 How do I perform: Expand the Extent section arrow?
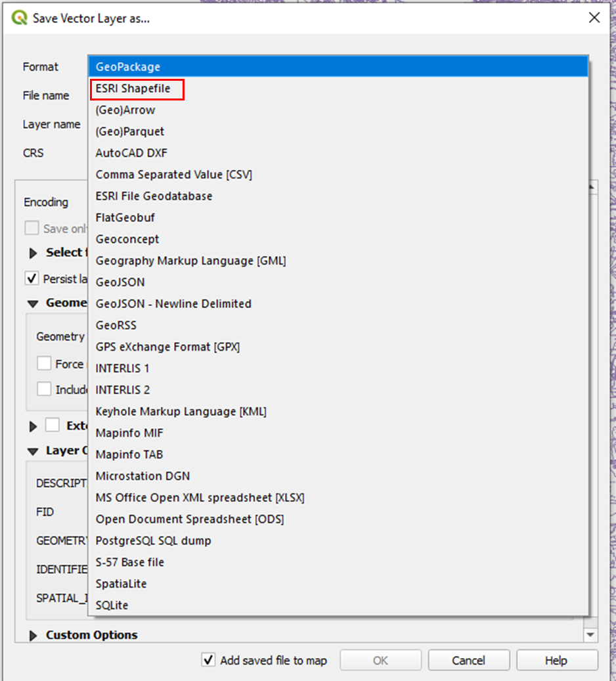(x=33, y=426)
